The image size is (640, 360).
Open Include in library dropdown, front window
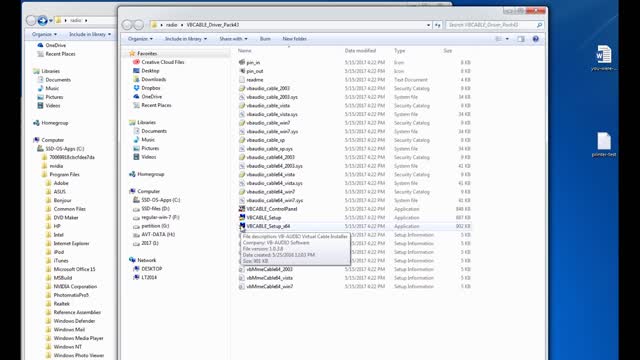[x=186, y=39]
